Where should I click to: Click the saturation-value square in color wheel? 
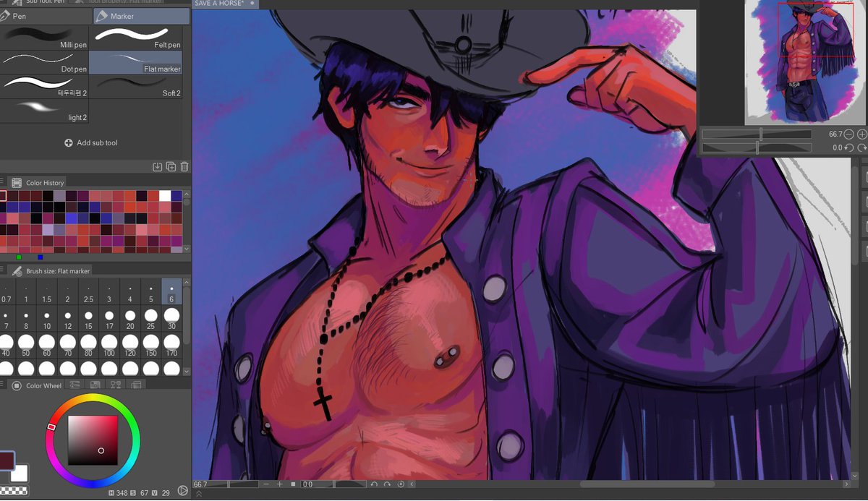tap(93, 440)
